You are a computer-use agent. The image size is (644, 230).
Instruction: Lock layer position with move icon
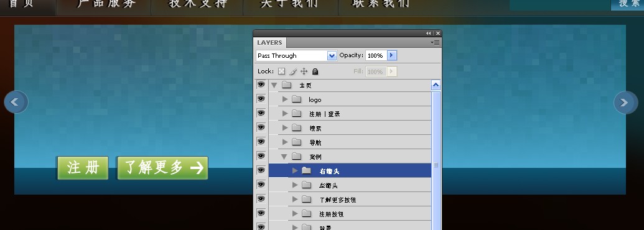[304, 71]
